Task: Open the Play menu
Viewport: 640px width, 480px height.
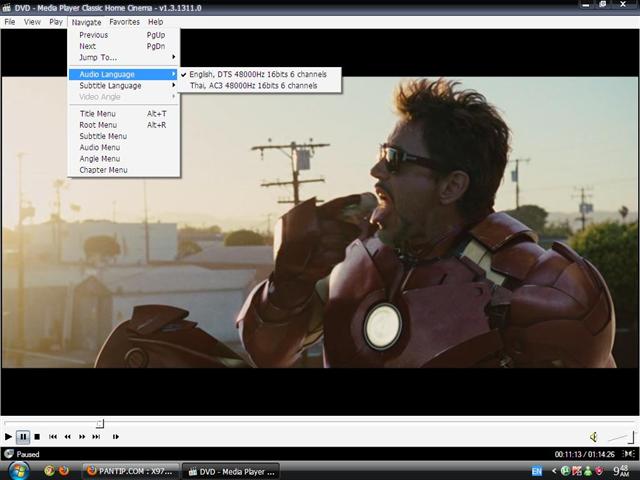Action: tap(56, 22)
